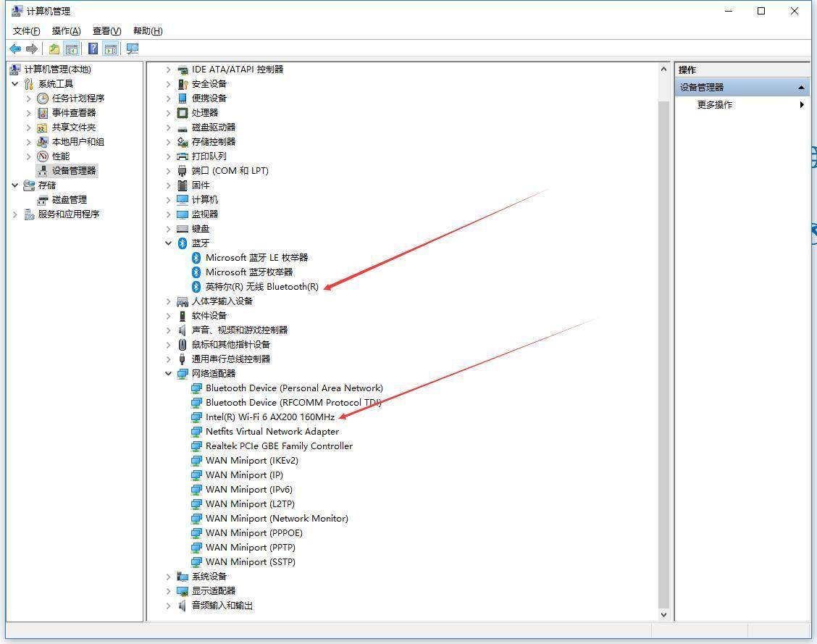Select Bluetooth Device (Personal Area Network)
This screenshot has width=817, height=644.
pyautogui.click(x=294, y=388)
